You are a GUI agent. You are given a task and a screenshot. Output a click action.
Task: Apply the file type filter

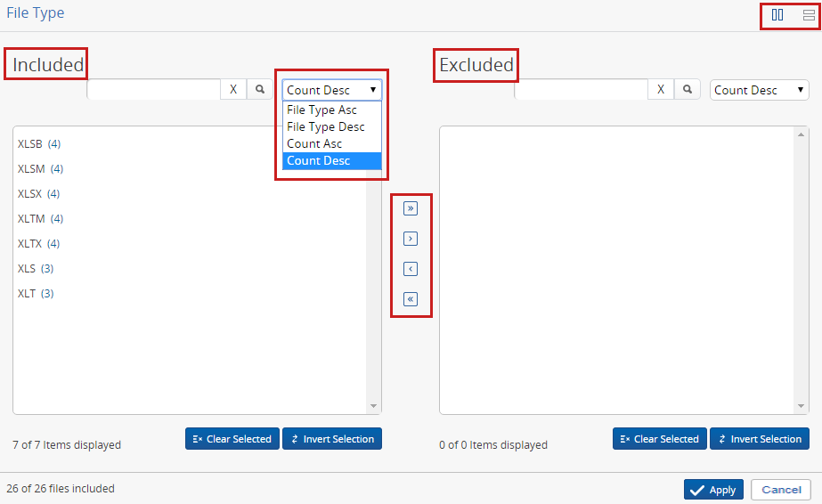click(x=713, y=490)
